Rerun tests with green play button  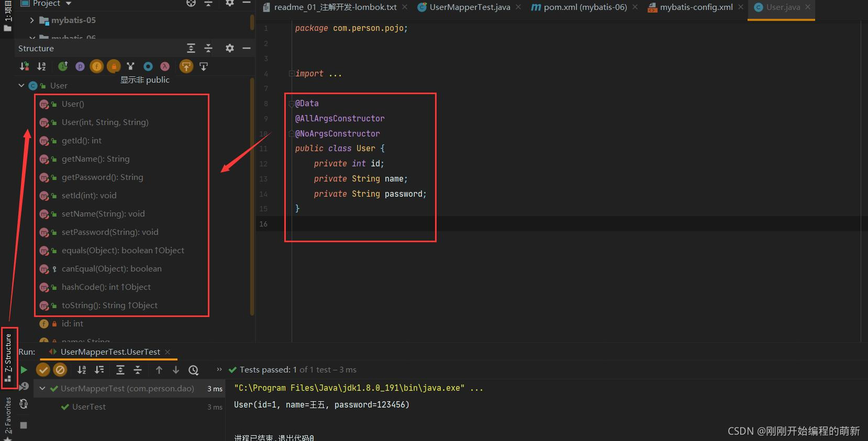pos(24,370)
